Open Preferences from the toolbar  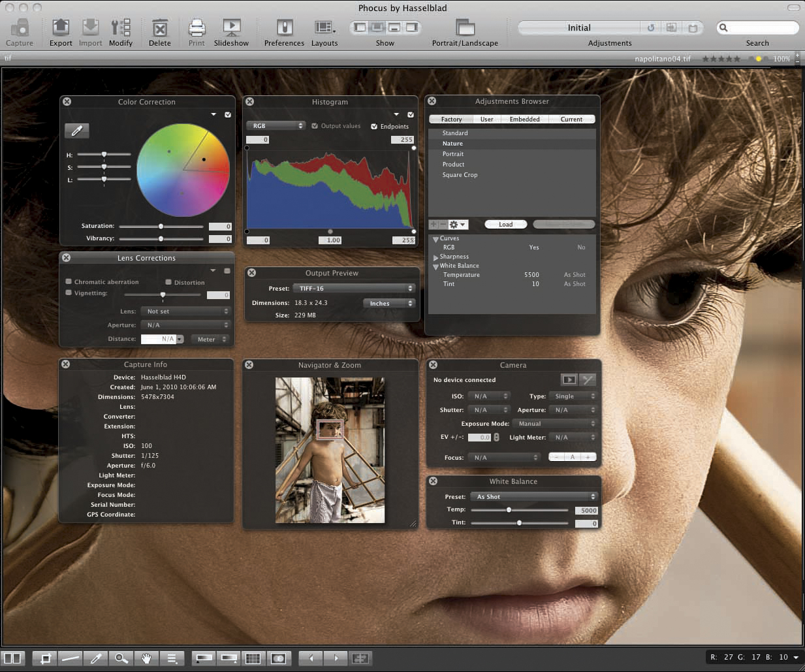click(x=284, y=28)
